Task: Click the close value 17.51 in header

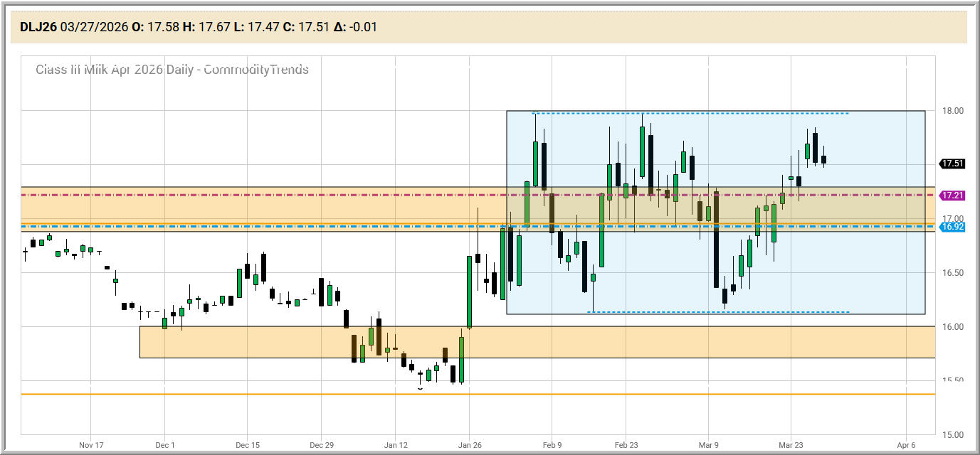Action: pos(313,27)
